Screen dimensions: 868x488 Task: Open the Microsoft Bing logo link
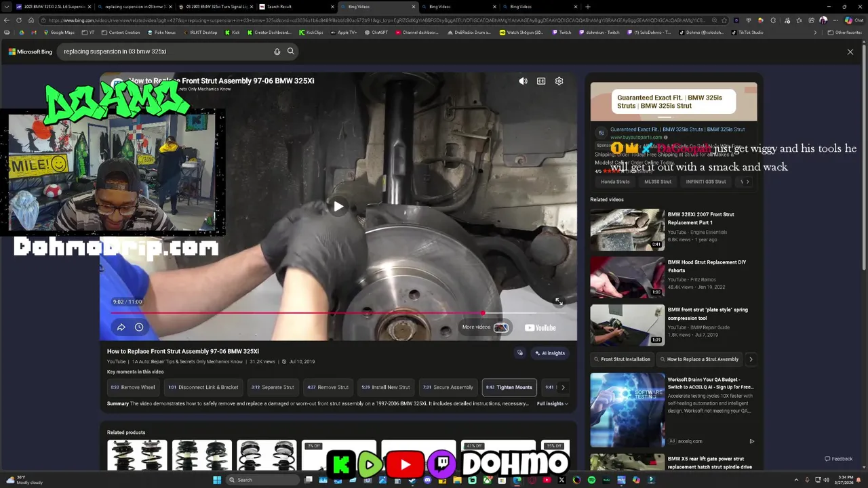pos(31,52)
